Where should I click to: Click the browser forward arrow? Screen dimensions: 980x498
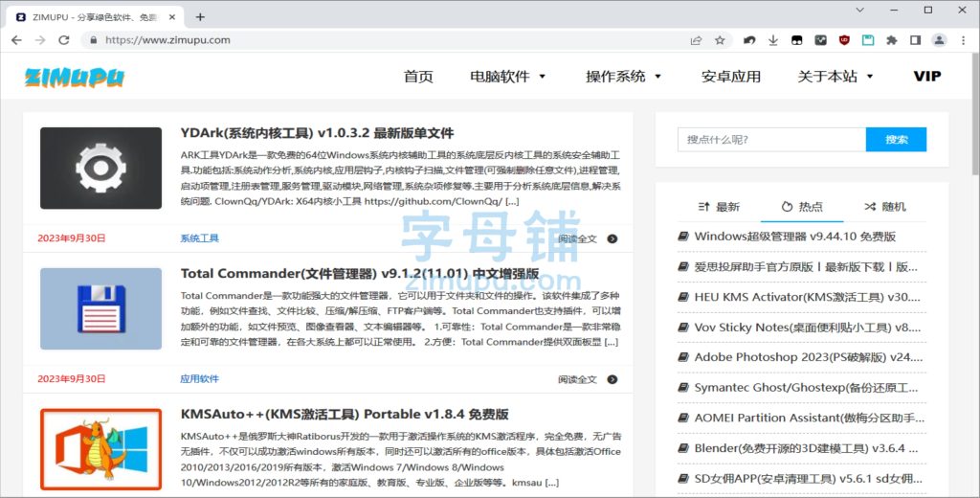click(x=40, y=40)
